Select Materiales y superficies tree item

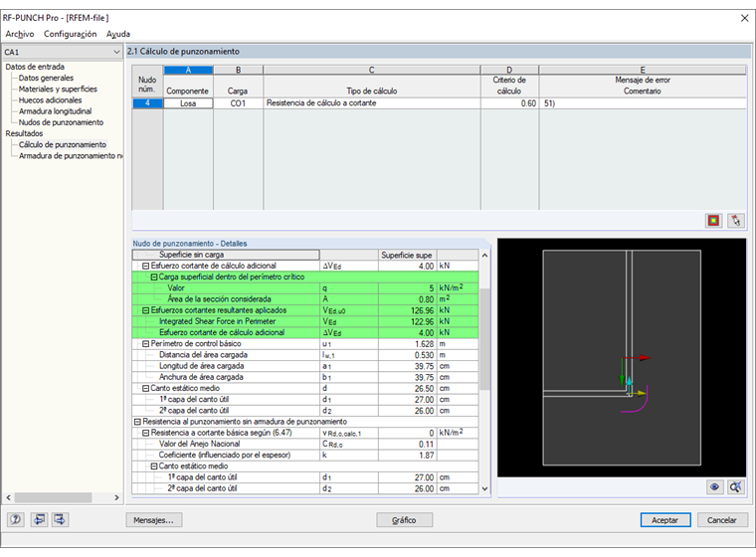tap(58, 89)
